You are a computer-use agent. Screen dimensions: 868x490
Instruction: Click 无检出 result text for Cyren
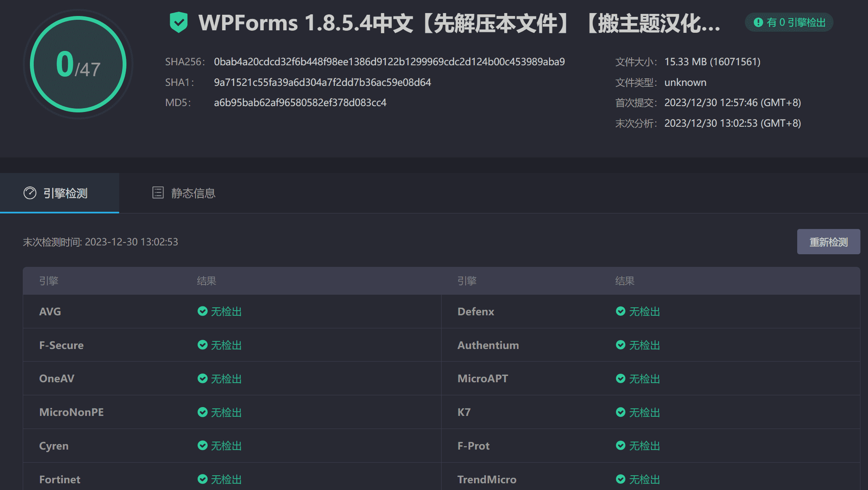pos(226,446)
